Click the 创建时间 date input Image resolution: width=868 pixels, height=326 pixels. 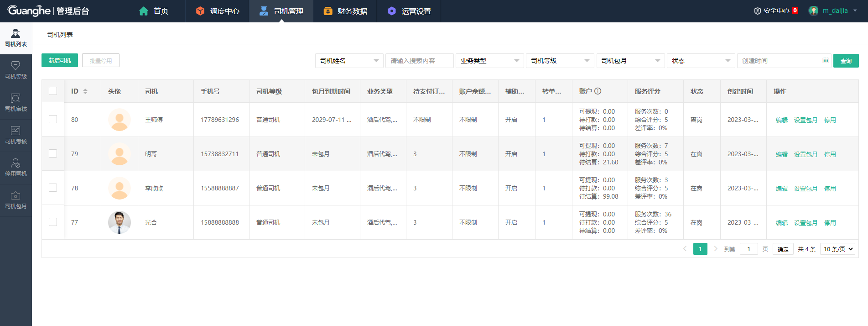(784, 61)
